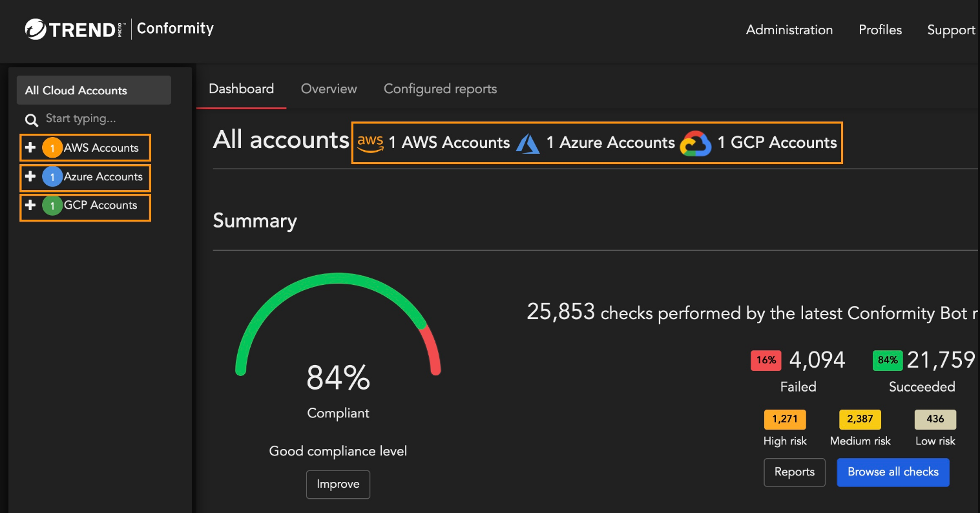This screenshot has height=513, width=980.
Task: Open Reports next to Browse all checks
Action: (x=794, y=472)
